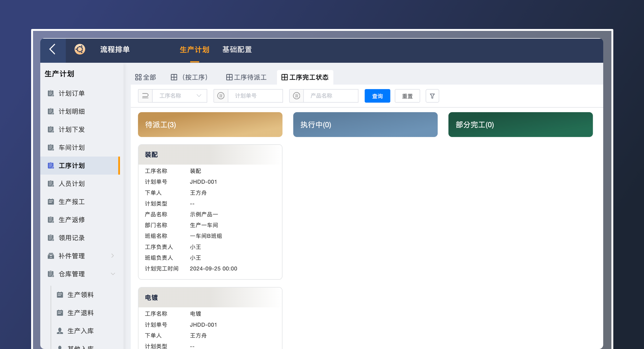Viewport: 644px width, 349px height.
Task: Open the advanced filter funnel icon
Action: 432,96
